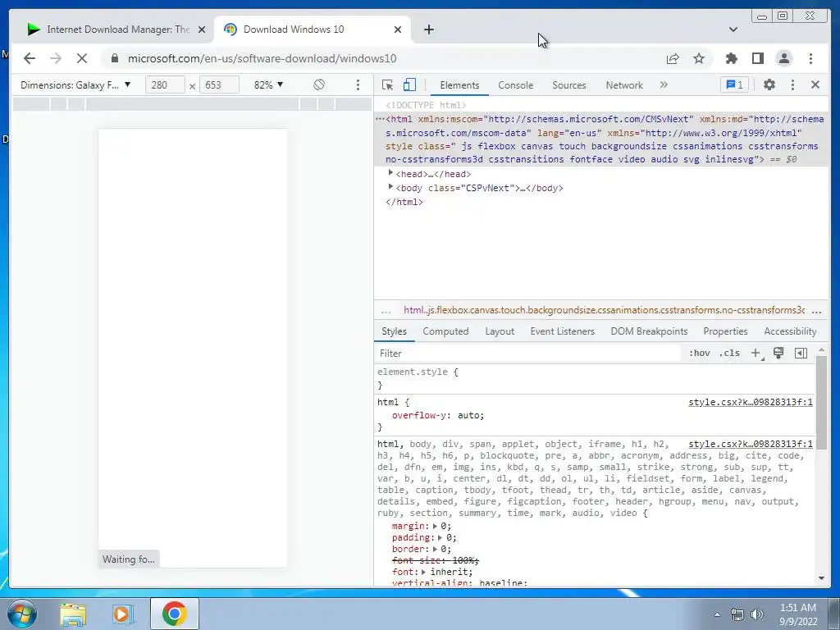Image resolution: width=840 pixels, height=630 pixels.
Task: Open volume control in system tray
Action: [x=757, y=614]
